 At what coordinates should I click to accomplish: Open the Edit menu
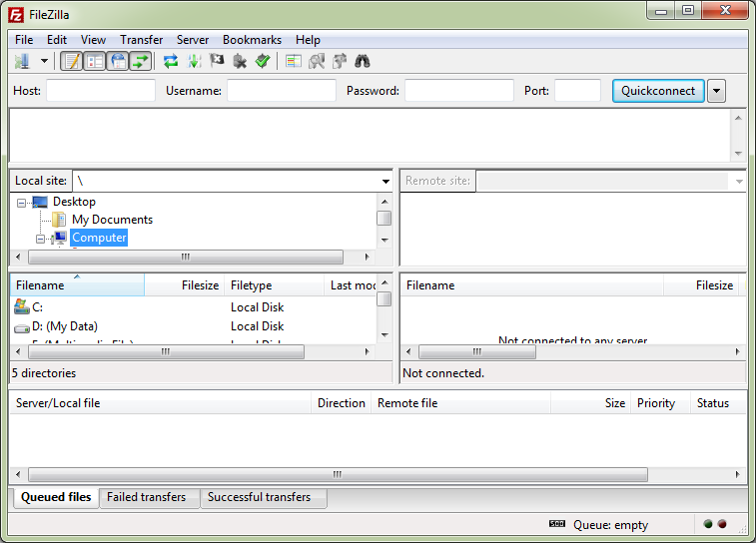coord(56,40)
